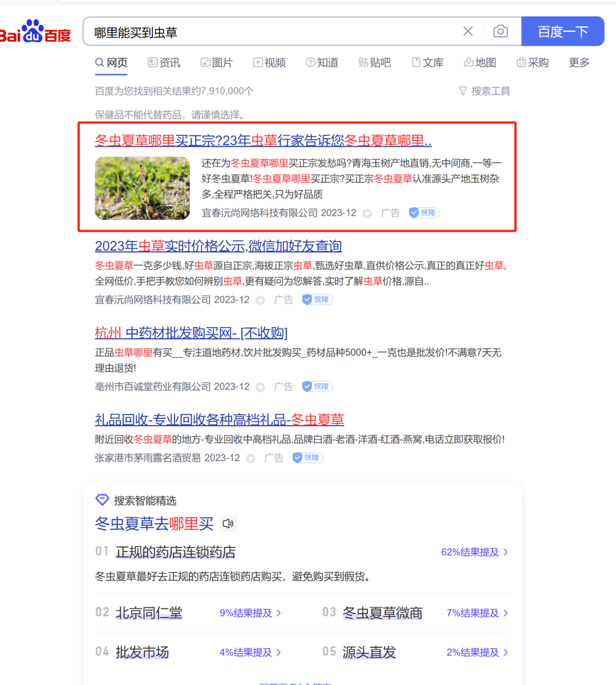Screen dimensions: 616x685
Task: Open 2023年虫草实时价格公示 result link
Action: [x=218, y=246]
